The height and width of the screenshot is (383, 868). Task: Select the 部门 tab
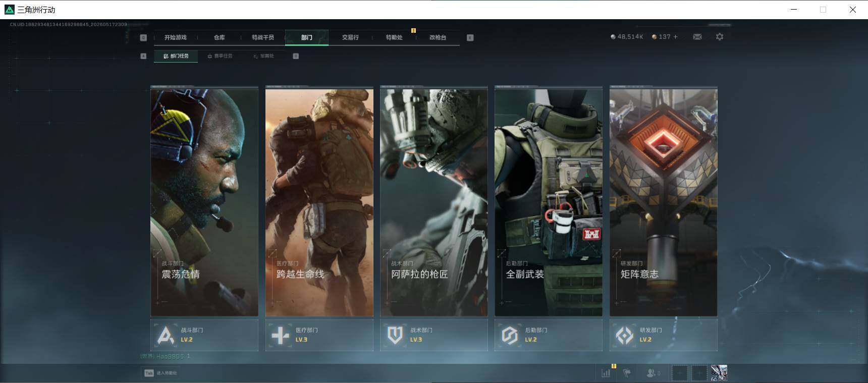(x=307, y=37)
